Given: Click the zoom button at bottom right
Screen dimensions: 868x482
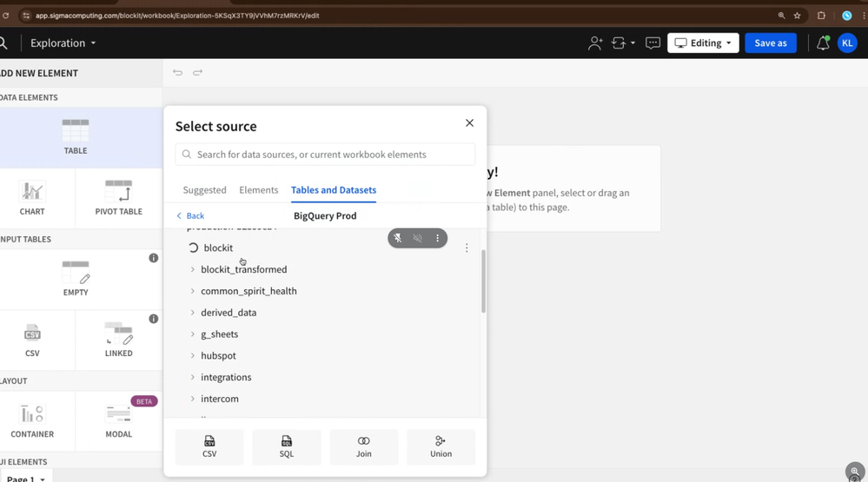Looking at the screenshot, I should (x=855, y=472).
